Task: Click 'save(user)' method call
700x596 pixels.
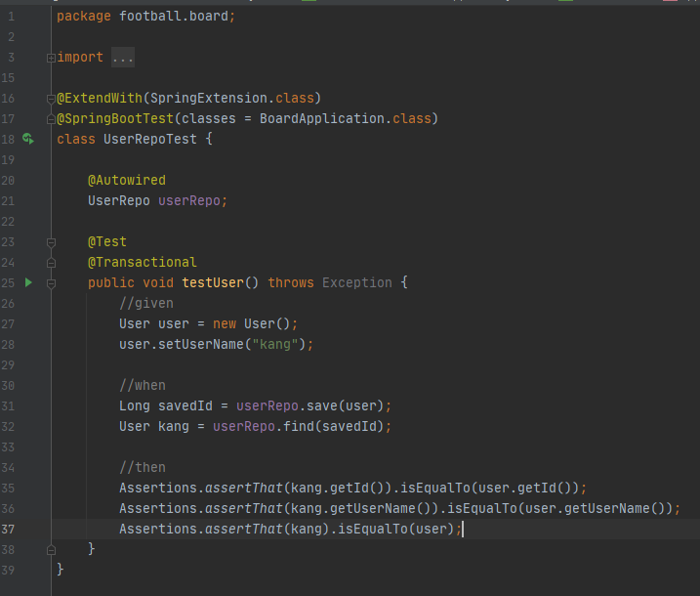Action: [345, 406]
